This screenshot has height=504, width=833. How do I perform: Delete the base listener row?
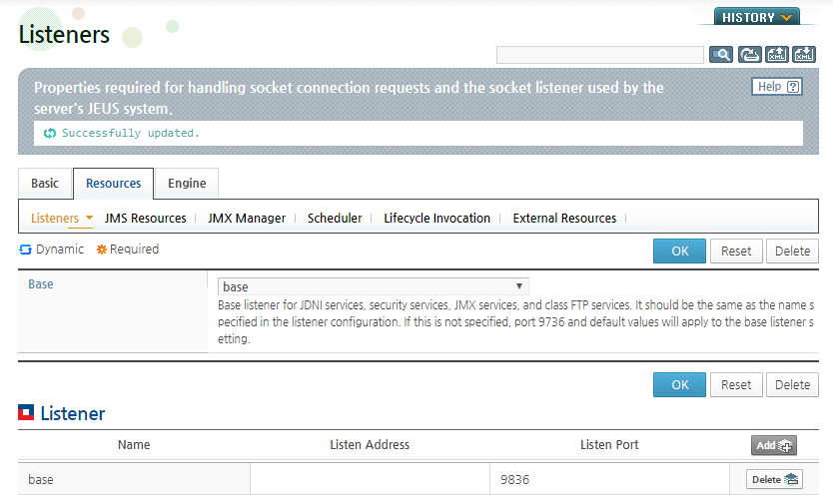[x=774, y=480]
